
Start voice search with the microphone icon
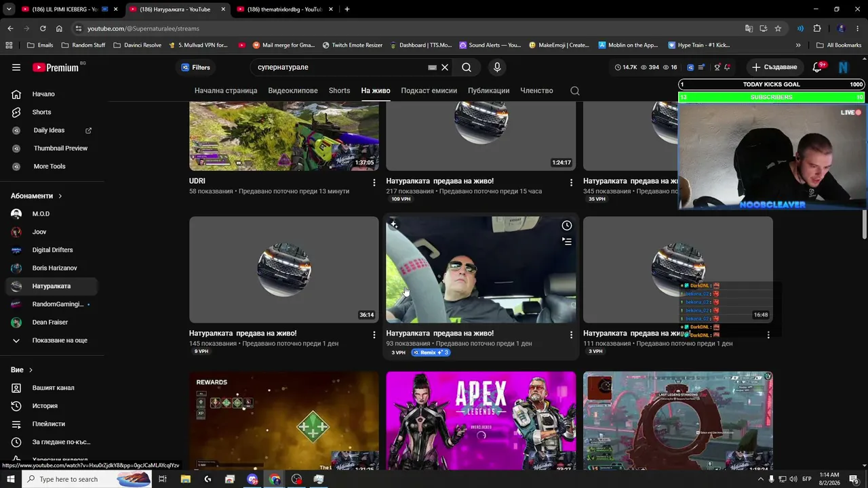[497, 68]
